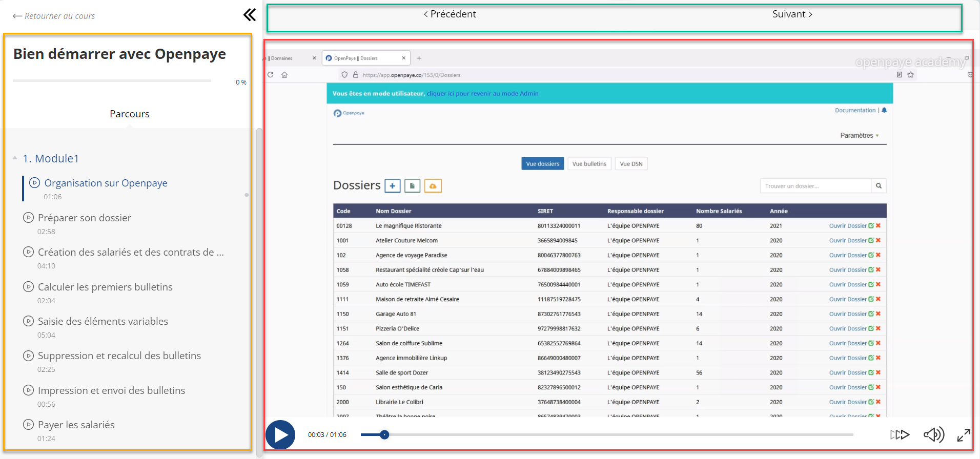980x459 pixels.
Task: Click the document icon next to Dossiers
Action: click(x=412, y=186)
